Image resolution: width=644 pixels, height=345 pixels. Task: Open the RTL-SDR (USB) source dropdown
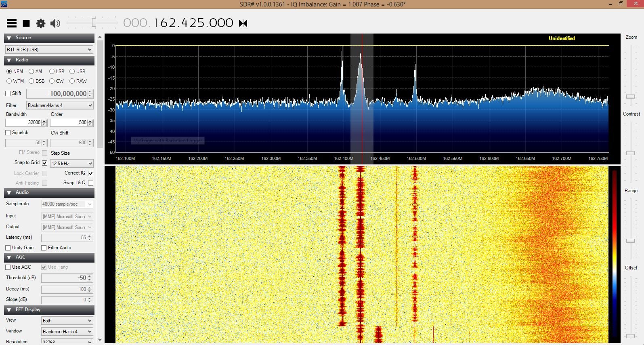49,50
